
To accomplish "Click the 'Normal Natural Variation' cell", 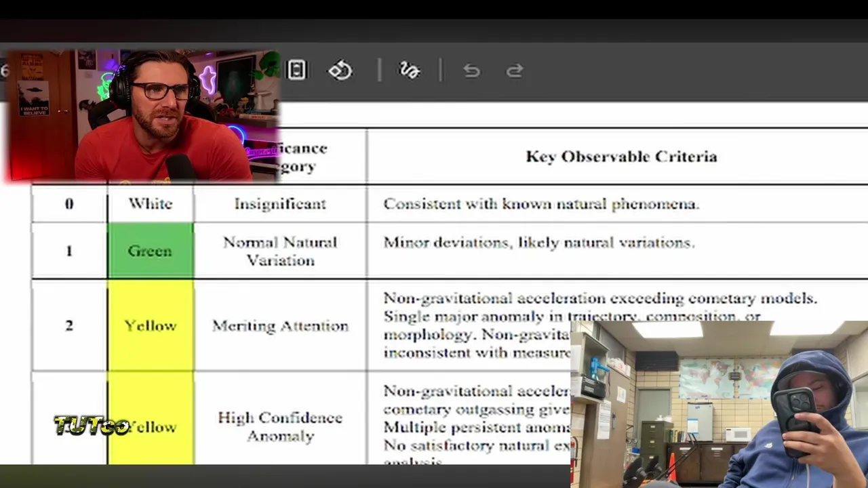I will [280, 251].
